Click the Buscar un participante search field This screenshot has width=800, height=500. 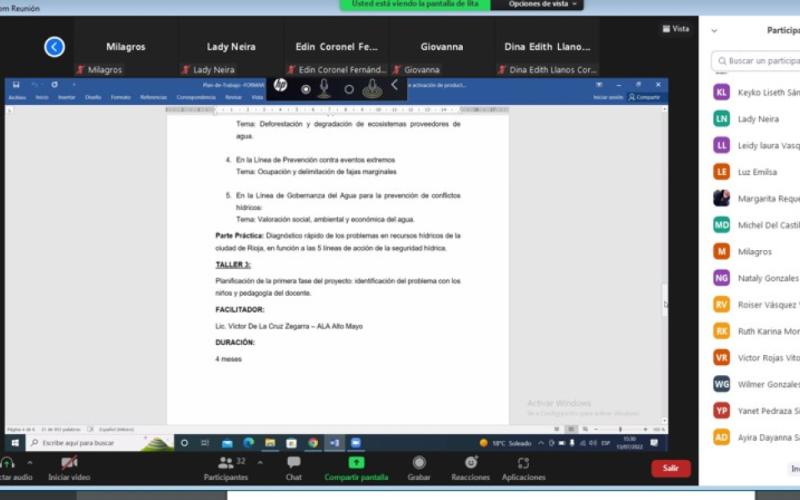762,61
